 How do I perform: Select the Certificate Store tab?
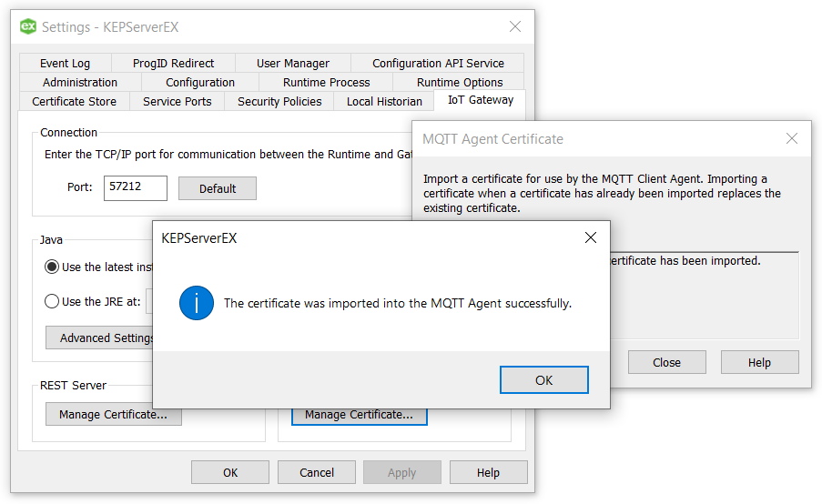point(75,101)
